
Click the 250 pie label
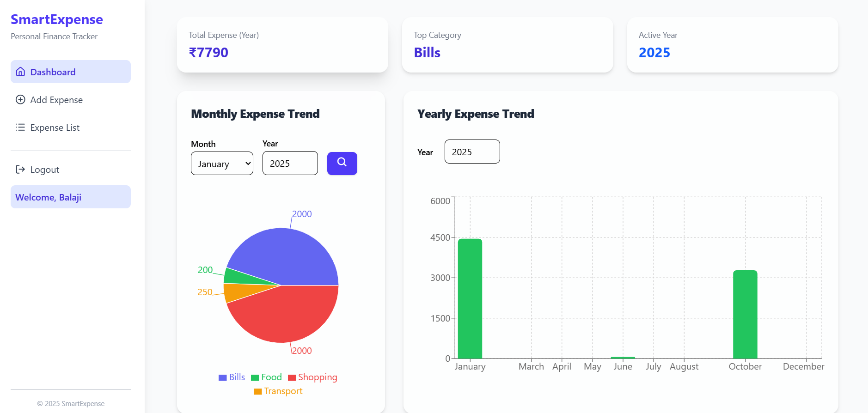(205, 292)
